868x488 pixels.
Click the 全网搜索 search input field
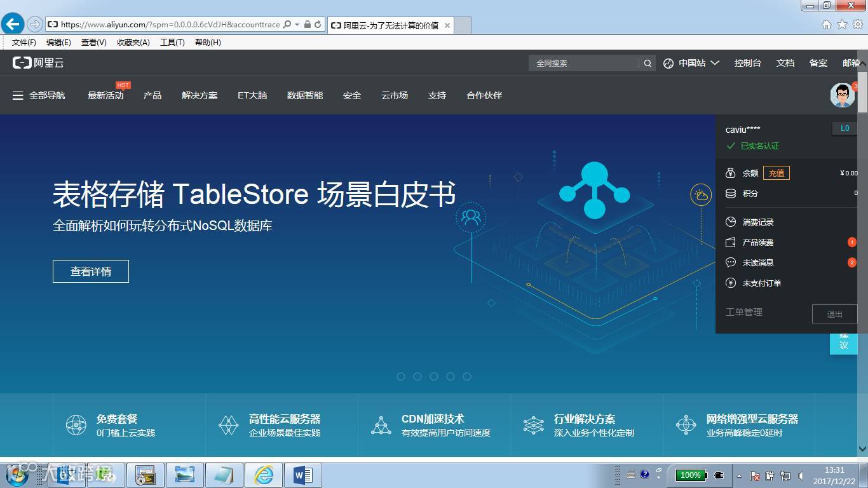[585, 63]
